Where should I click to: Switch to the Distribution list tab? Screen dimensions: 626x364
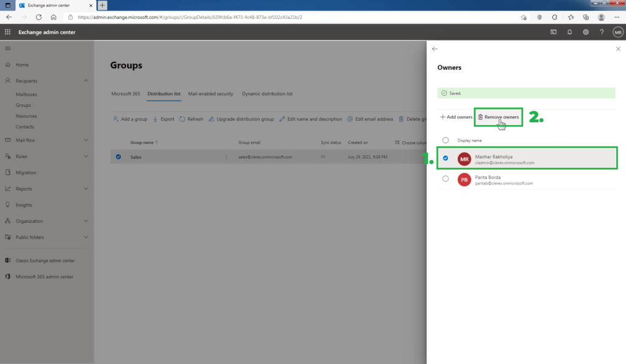tap(164, 93)
